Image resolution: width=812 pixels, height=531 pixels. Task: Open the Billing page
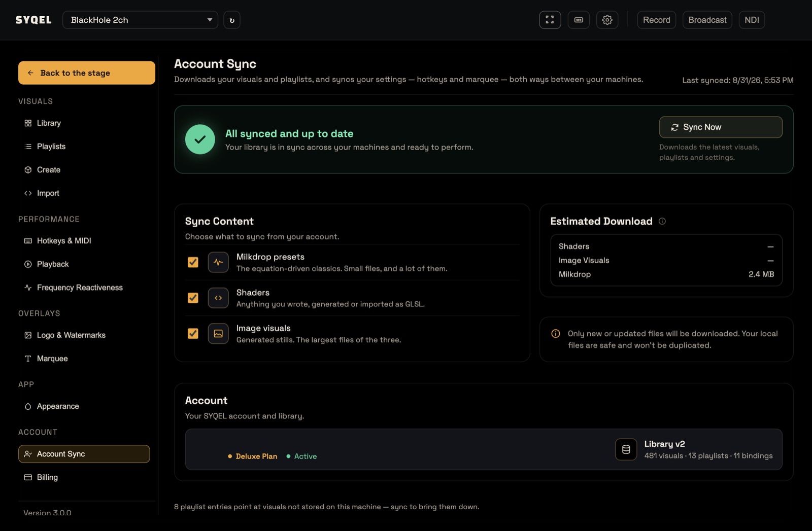[84, 477]
